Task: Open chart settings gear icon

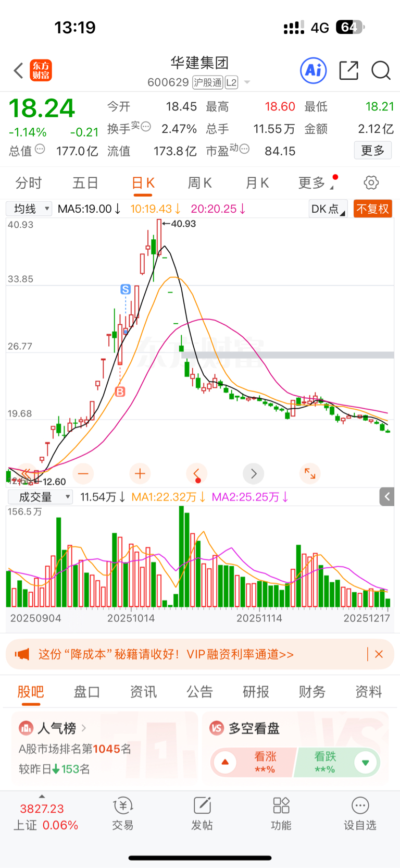Action: click(371, 183)
